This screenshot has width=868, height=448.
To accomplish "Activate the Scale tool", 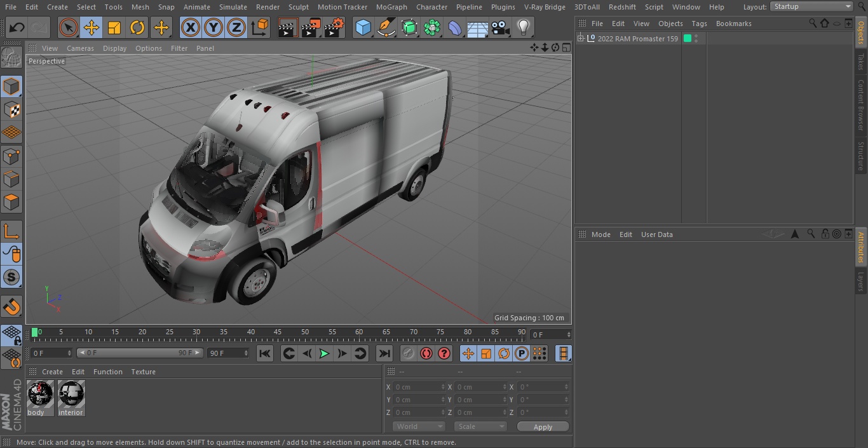I will (x=114, y=28).
